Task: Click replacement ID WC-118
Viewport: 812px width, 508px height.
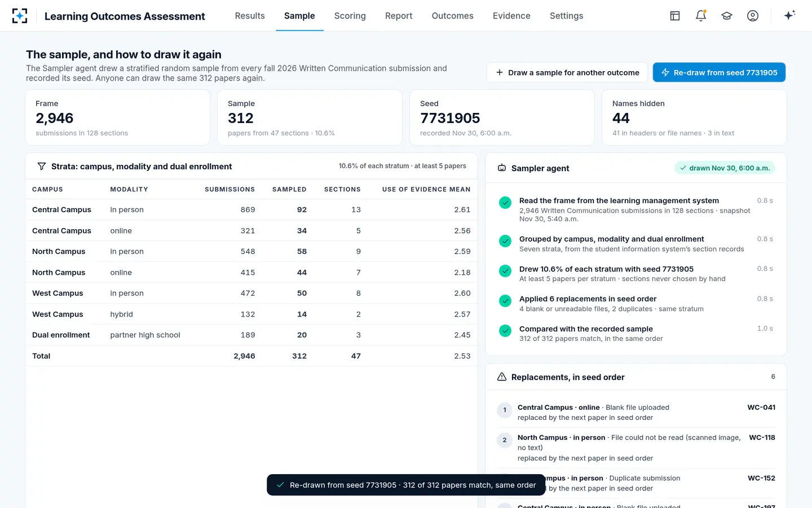Action: click(762, 437)
